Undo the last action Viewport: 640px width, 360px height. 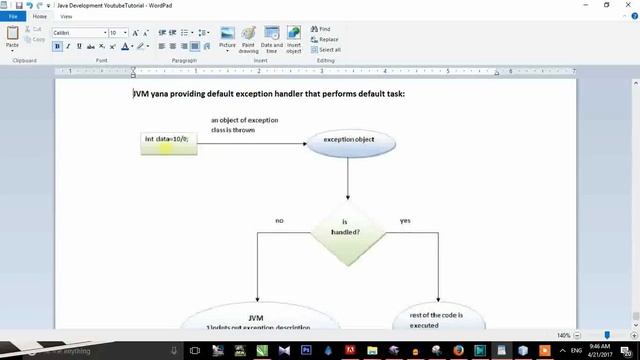(x=29, y=5)
